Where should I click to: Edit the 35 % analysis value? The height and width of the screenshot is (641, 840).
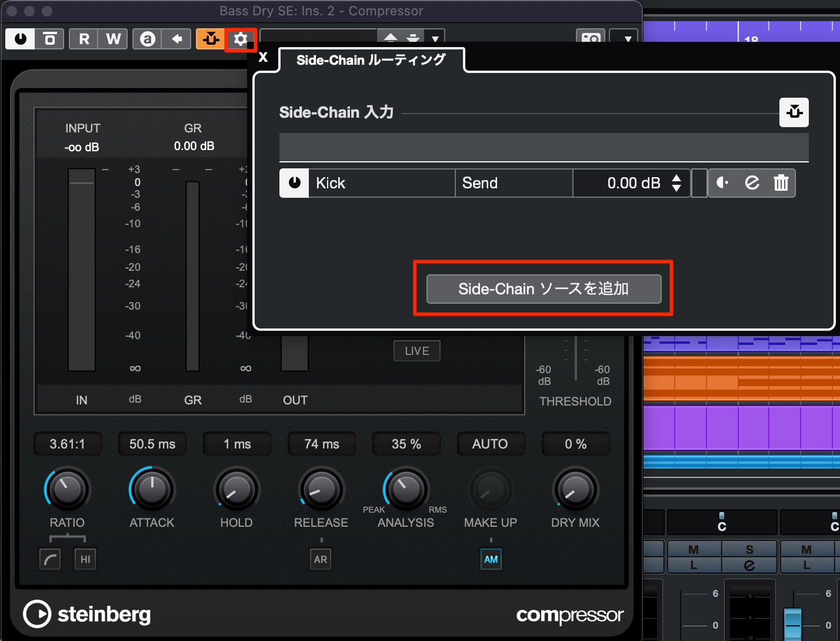tap(406, 444)
